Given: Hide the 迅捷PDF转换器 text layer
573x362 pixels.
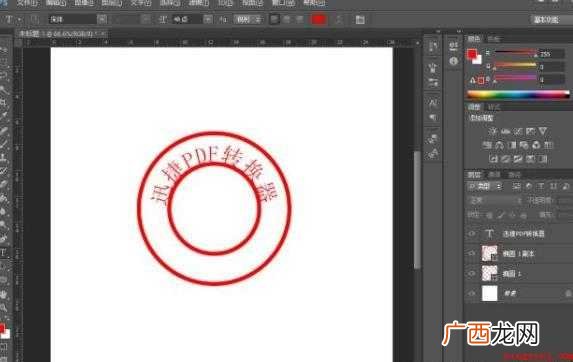Looking at the screenshot, I should coord(472,234).
